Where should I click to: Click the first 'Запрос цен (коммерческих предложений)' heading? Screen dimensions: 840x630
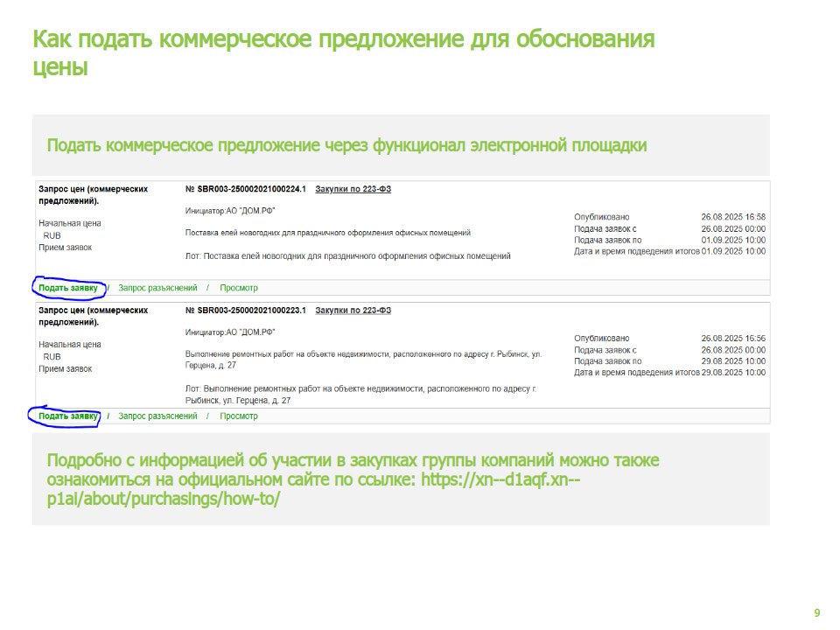(x=93, y=194)
